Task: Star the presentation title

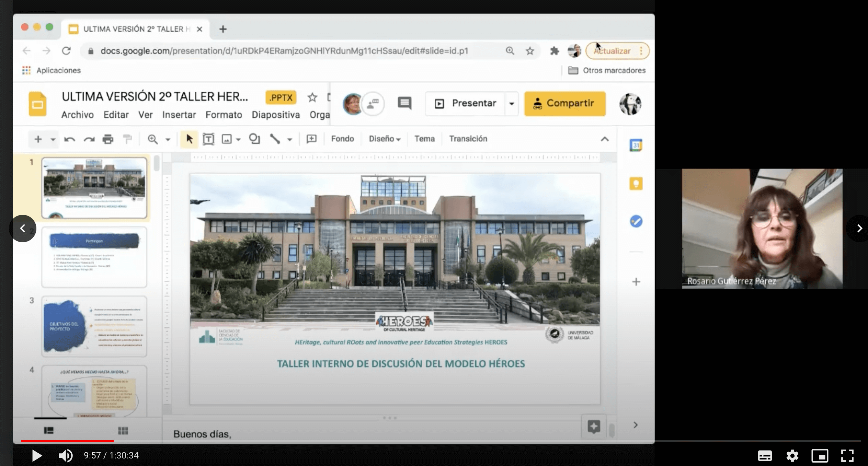Action: (x=312, y=97)
